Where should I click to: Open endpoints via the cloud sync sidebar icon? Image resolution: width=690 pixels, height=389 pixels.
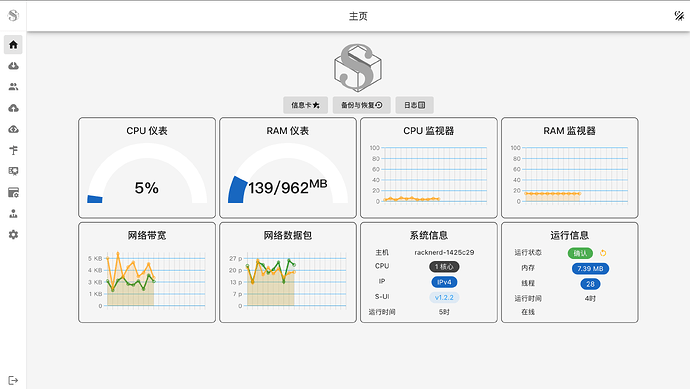[x=13, y=129]
